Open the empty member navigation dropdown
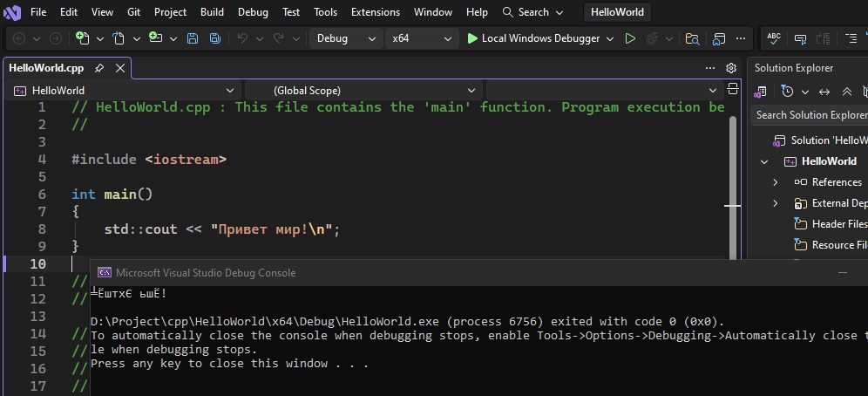868x396 pixels. click(605, 90)
